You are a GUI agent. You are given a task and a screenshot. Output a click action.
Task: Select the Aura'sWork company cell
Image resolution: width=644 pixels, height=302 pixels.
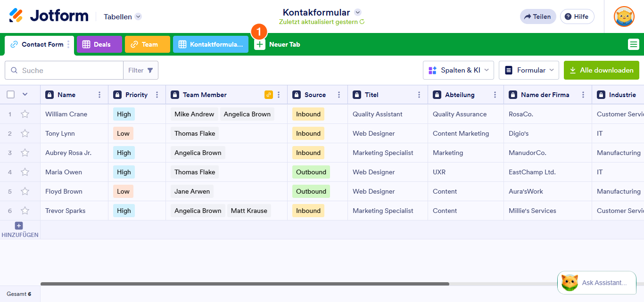[547, 191]
